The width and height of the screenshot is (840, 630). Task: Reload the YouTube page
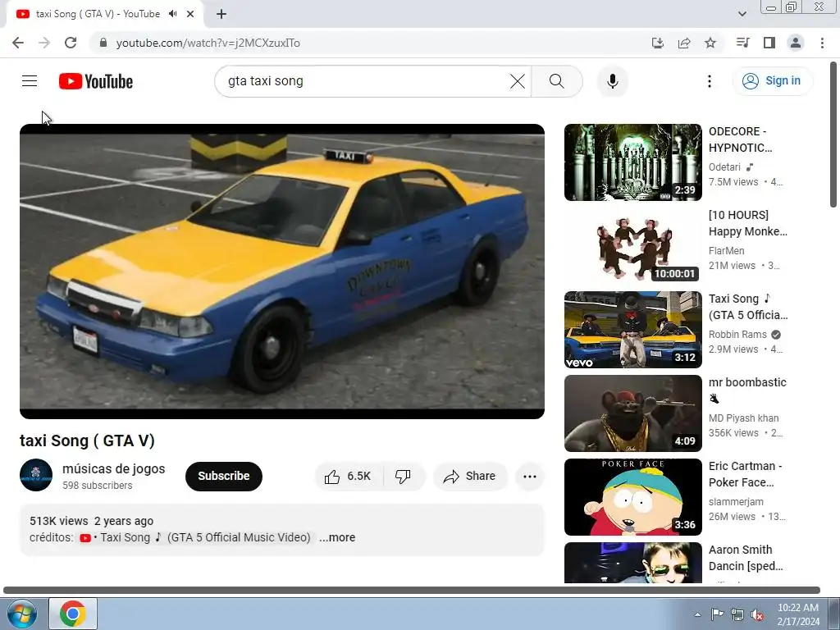pos(71,43)
